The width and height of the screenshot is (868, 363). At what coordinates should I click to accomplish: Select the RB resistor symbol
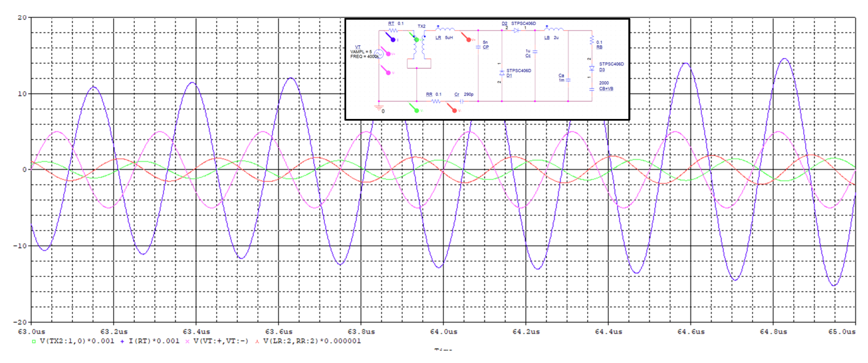tap(592, 40)
